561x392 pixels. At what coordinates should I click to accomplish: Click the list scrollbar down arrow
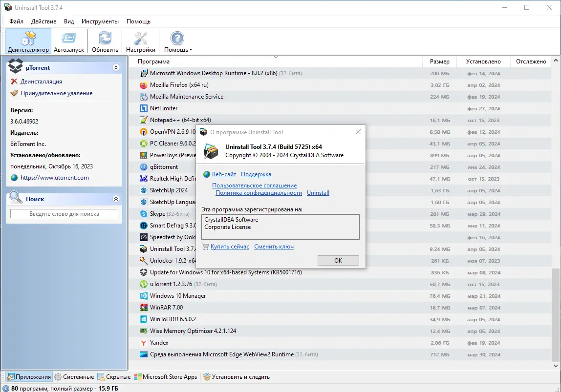[556, 366]
